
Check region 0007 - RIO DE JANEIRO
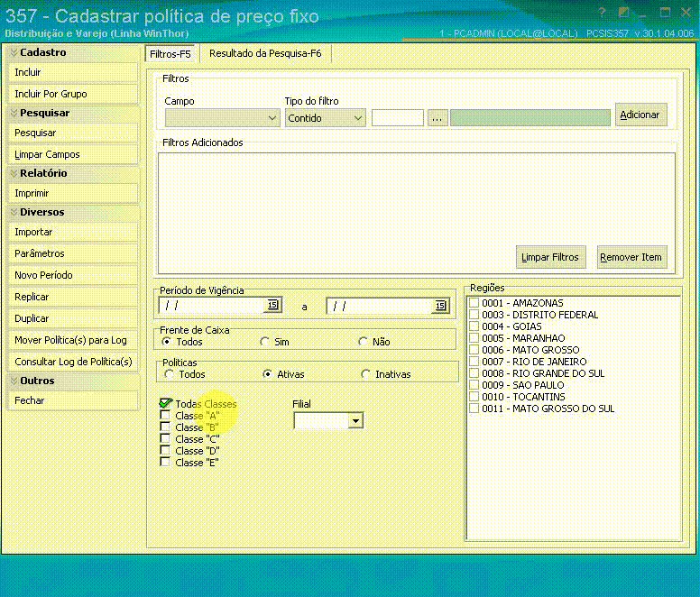[x=474, y=362]
